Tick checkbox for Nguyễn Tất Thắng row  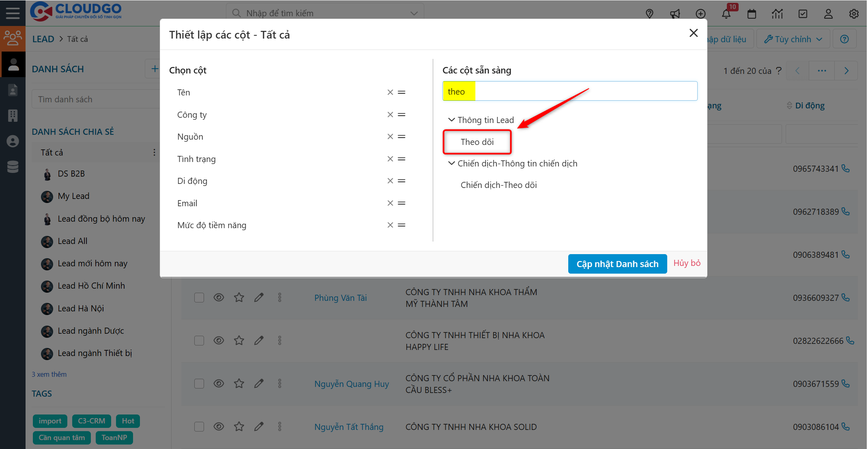pyautogui.click(x=199, y=427)
